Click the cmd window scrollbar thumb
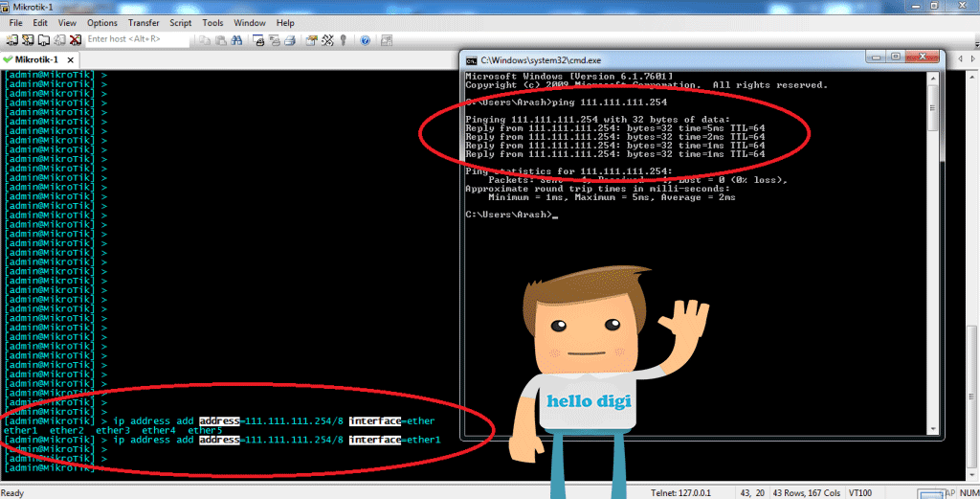980x499 pixels. 934,107
